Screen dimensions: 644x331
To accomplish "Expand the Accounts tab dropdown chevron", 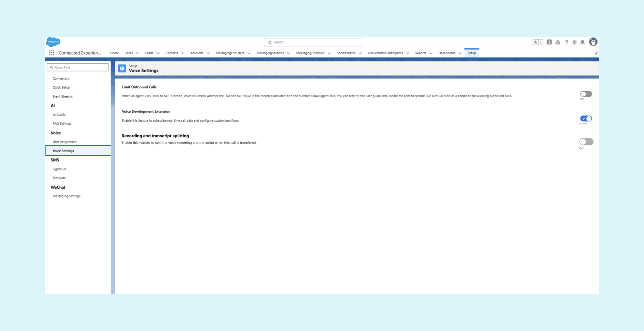I will coord(208,53).
